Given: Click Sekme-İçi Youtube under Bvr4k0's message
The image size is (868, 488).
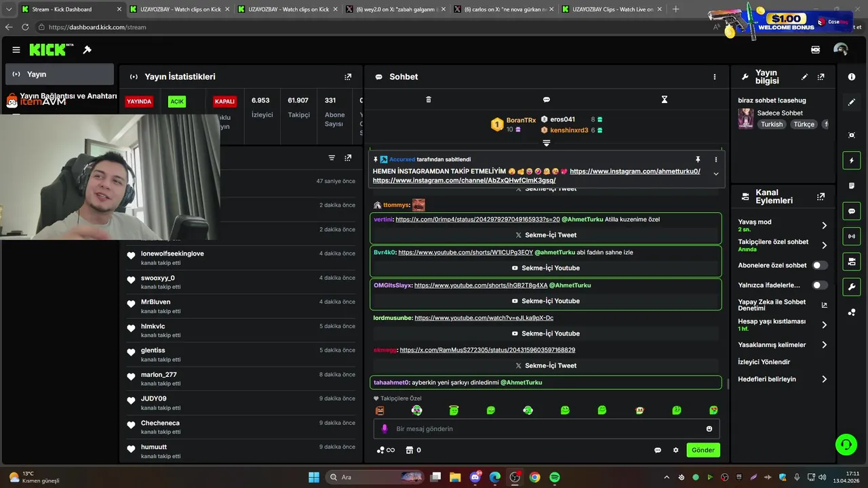Looking at the screenshot, I should coord(546,268).
